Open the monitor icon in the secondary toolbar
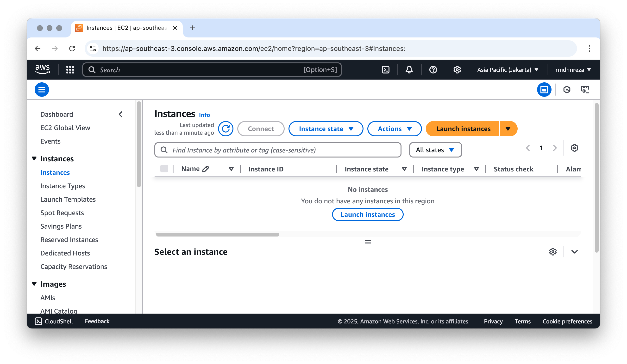The height and width of the screenshot is (364, 627). pyautogui.click(x=585, y=90)
